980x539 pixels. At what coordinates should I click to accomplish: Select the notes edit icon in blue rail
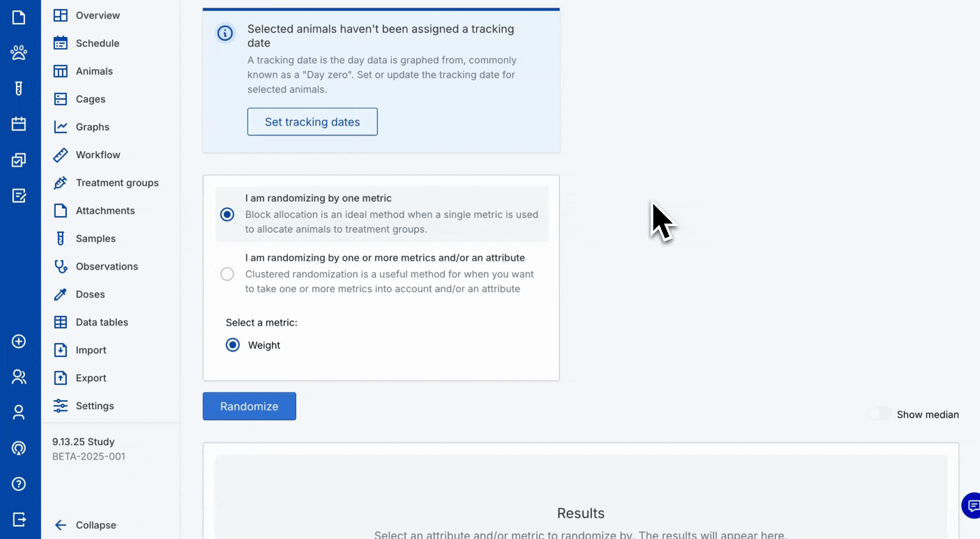19,196
